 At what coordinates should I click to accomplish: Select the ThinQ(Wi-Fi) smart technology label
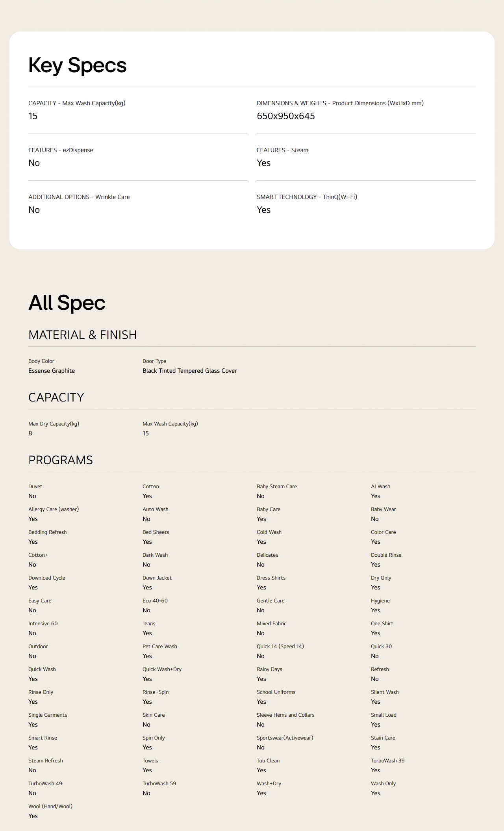(x=307, y=197)
